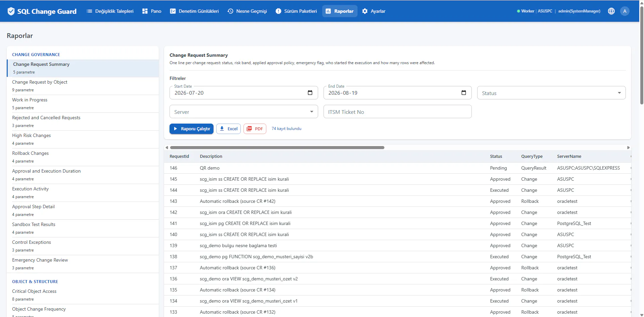Click the Değişiklik Talepleri list icon
644x317 pixels.
click(89, 11)
